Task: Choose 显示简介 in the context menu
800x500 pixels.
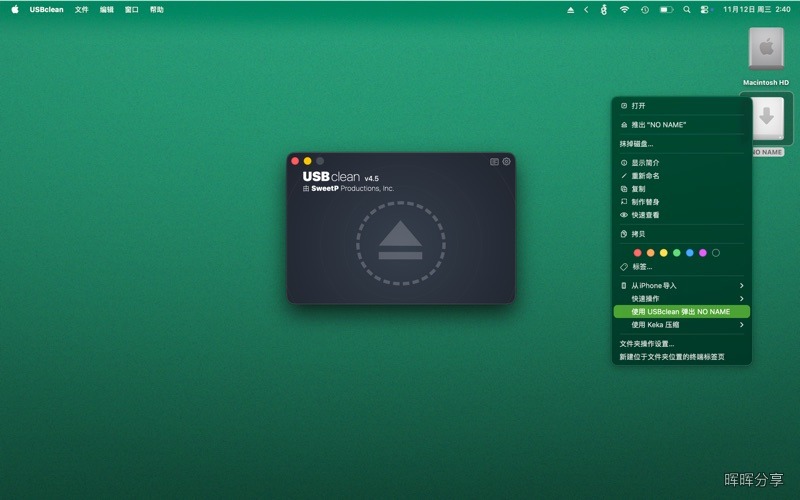Action: click(x=682, y=162)
